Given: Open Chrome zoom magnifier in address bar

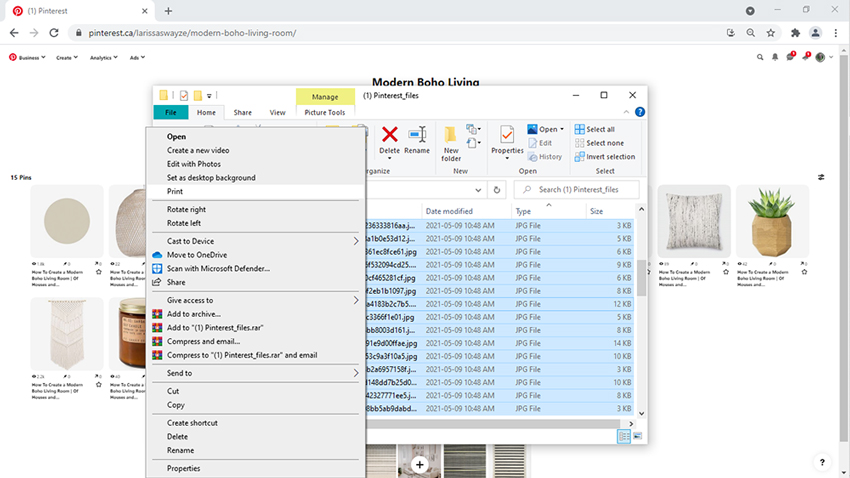Looking at the screenshot, I should click(751, 33).
